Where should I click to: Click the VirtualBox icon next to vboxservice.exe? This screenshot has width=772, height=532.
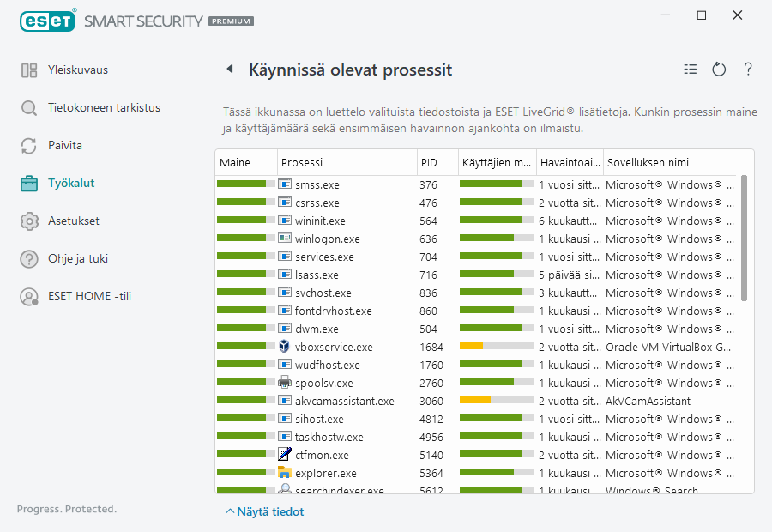pos(285,347)
